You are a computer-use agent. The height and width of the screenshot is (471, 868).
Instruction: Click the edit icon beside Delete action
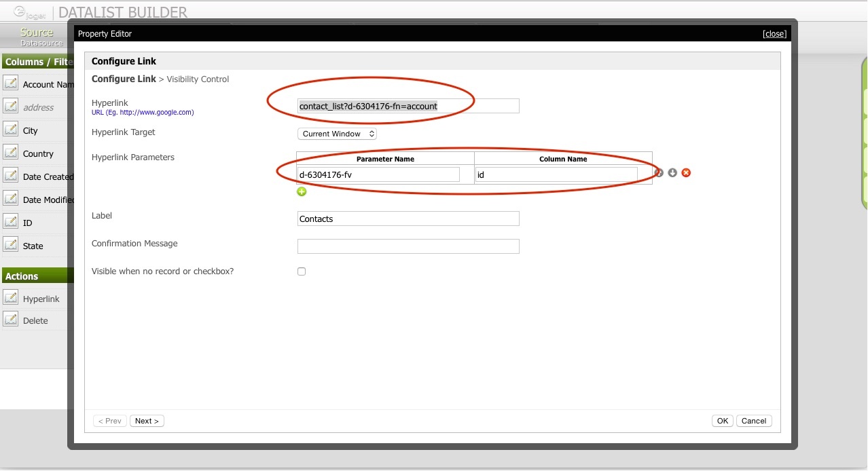(10, 320)
